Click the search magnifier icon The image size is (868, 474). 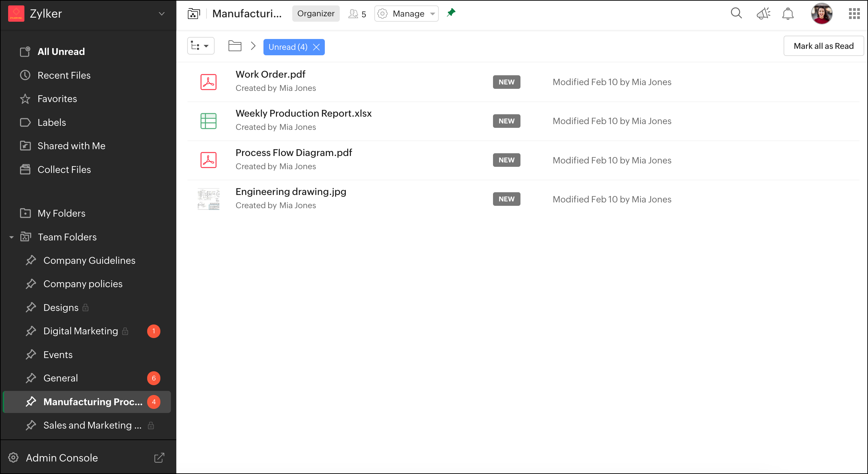click(736, 14)
